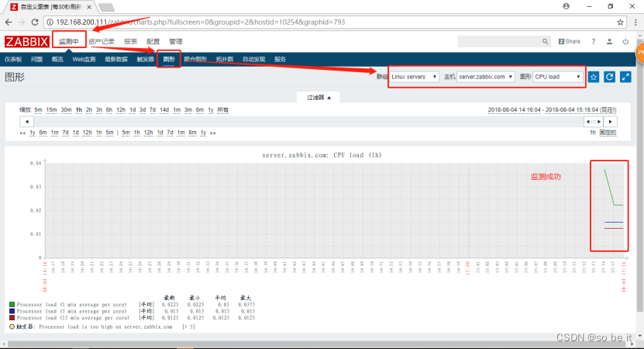The width and height of the screenshot is (644, 349).
Task: Click the 固定的 fixed toggle link
Action: [x=608, y=133]
